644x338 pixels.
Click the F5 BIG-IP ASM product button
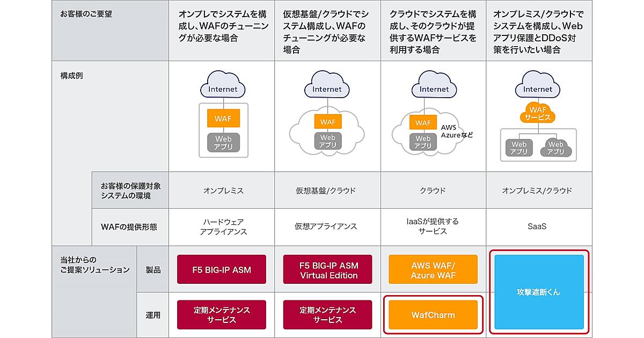pyautogui.click(x=222, y=269)
